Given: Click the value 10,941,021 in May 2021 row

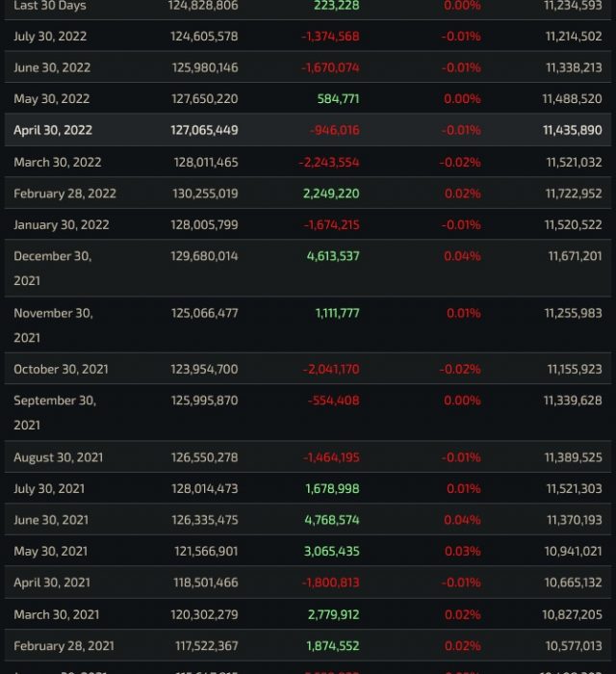Looking at the screenshot, I should pos(573,552).
